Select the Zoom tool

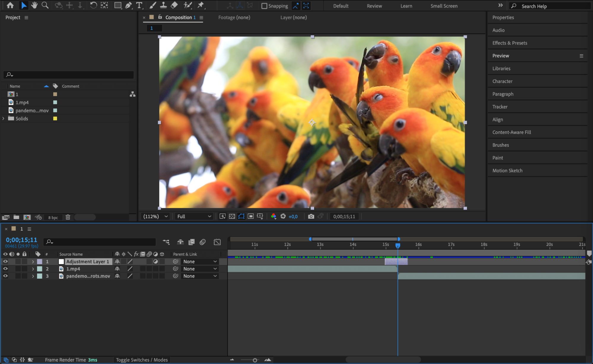coord(45,5)
